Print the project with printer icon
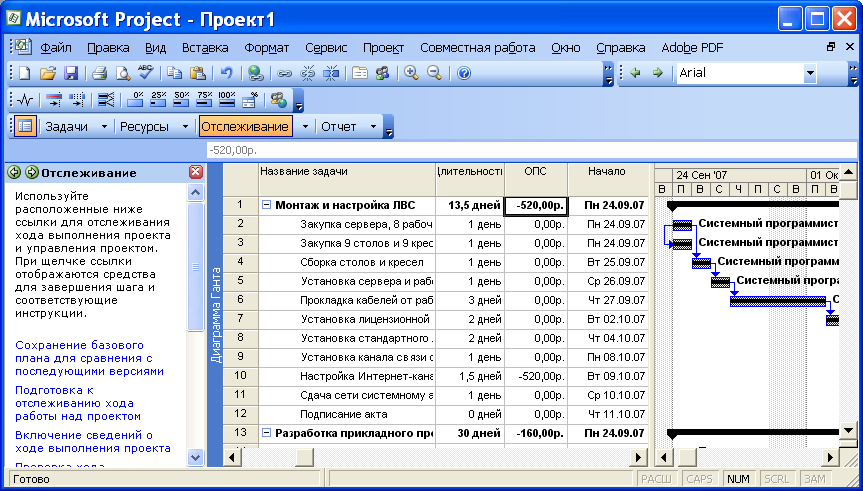Image resolution: width=863 pixels, height=491 pixels. (99, 73)
